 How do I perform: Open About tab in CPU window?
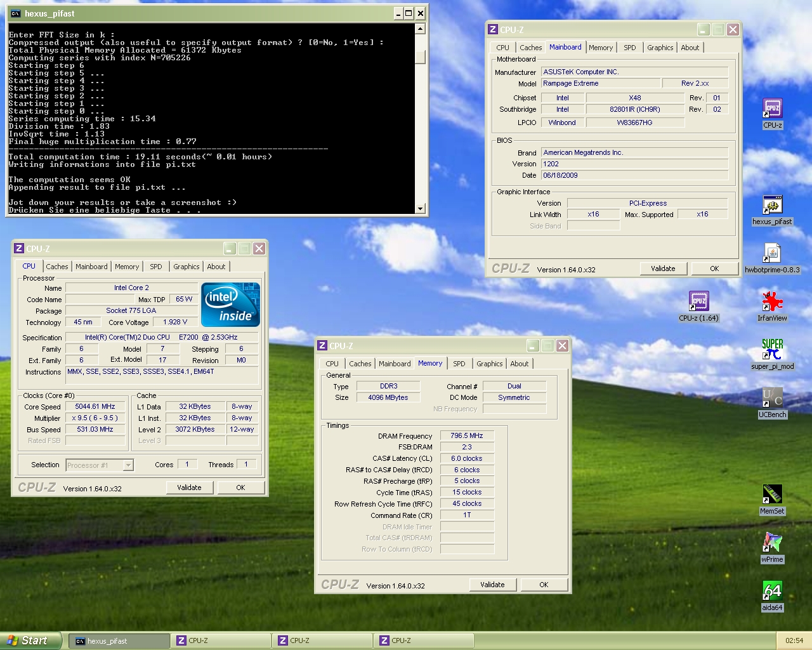pyautogui.click(x=216, y=267)
